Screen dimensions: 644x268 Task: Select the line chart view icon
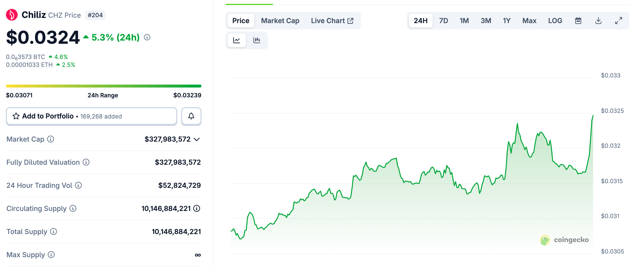coord(237,40)
